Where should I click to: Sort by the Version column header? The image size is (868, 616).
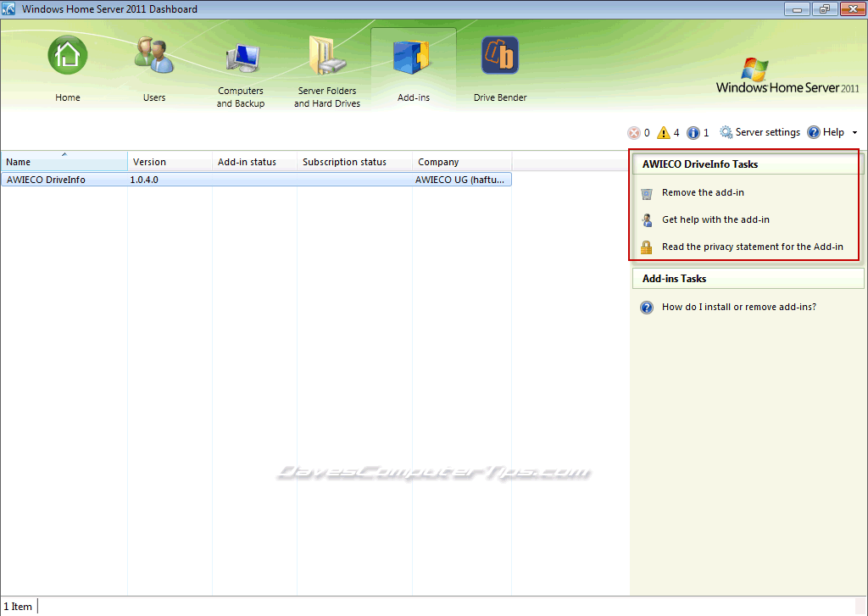[170, 162]
